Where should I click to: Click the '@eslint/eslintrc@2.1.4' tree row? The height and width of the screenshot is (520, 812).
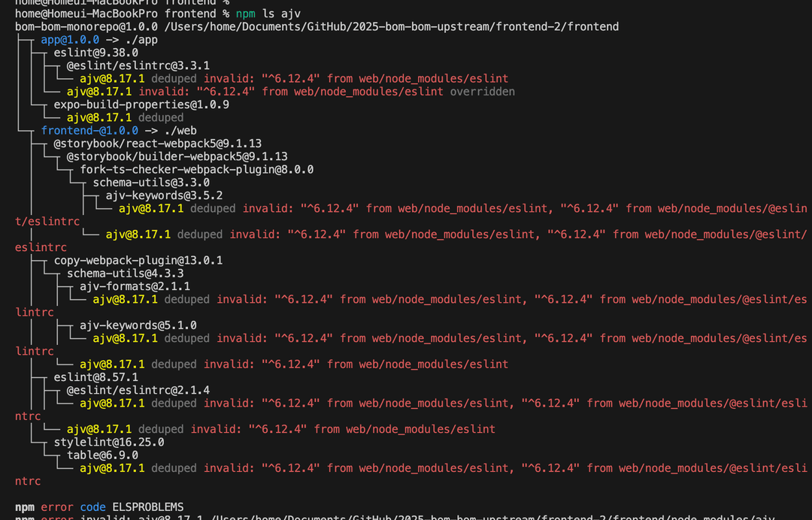coord(138,390)
